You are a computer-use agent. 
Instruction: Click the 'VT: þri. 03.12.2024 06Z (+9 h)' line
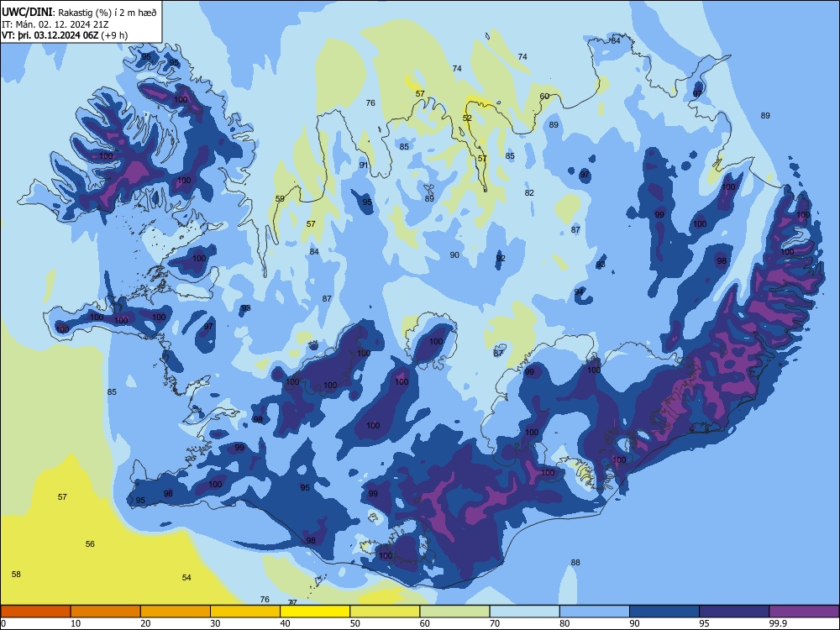65,35
